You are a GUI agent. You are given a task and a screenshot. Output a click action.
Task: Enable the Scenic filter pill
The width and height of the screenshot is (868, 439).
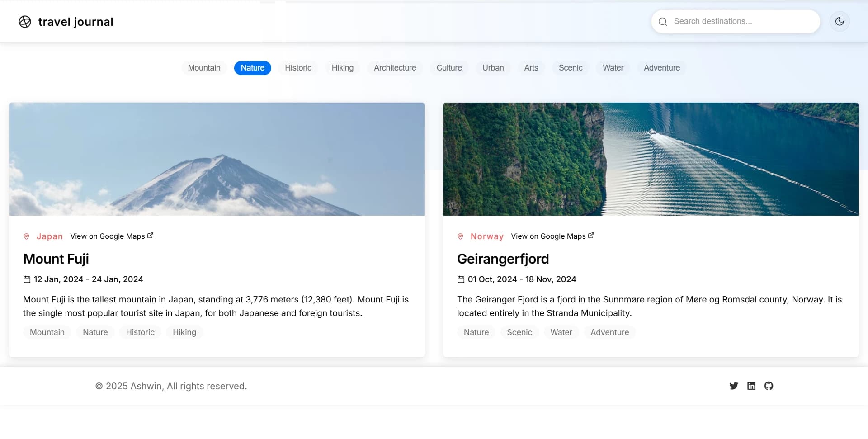(571, 68)
